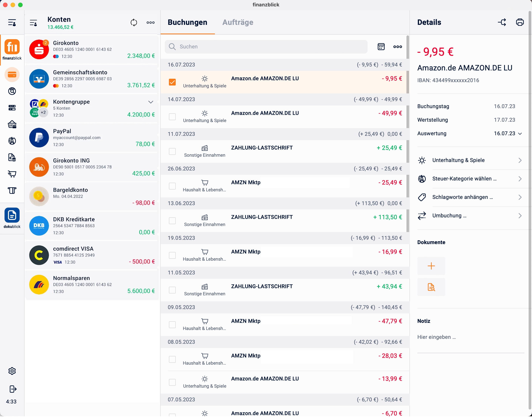Open Konten more-options three-dot menu
Viewport: 532px width, 417px height.
[x=151, y=22]
